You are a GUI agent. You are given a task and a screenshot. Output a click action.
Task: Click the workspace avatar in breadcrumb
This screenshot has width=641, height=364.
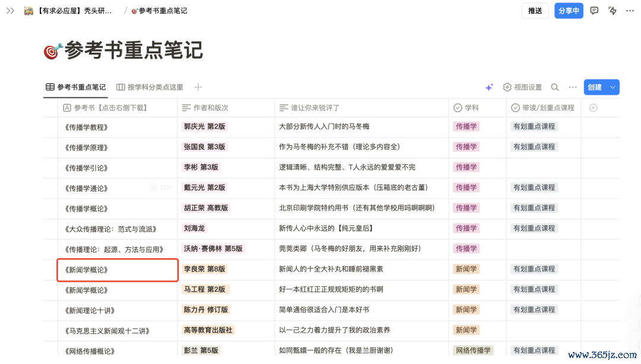pos(28,11)
